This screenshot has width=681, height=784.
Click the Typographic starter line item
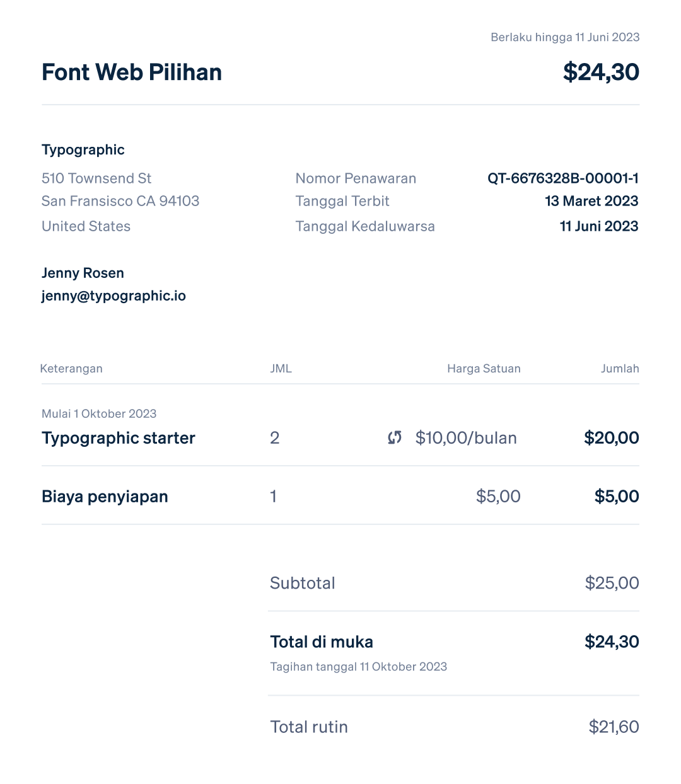coord(119,438)
